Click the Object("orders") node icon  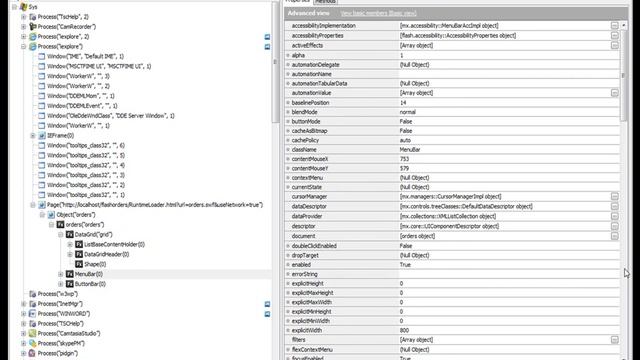pos(51,215)
